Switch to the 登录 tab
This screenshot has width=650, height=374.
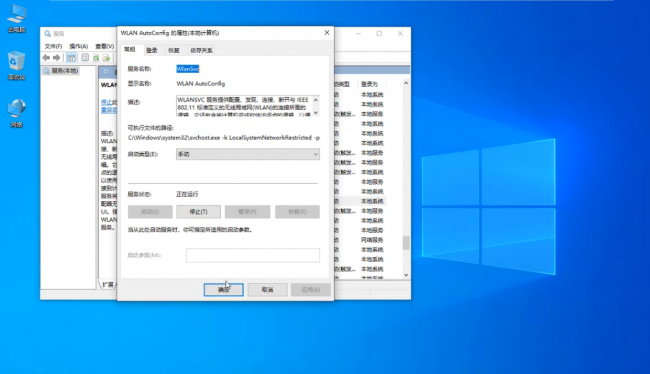tap(152, 50)
